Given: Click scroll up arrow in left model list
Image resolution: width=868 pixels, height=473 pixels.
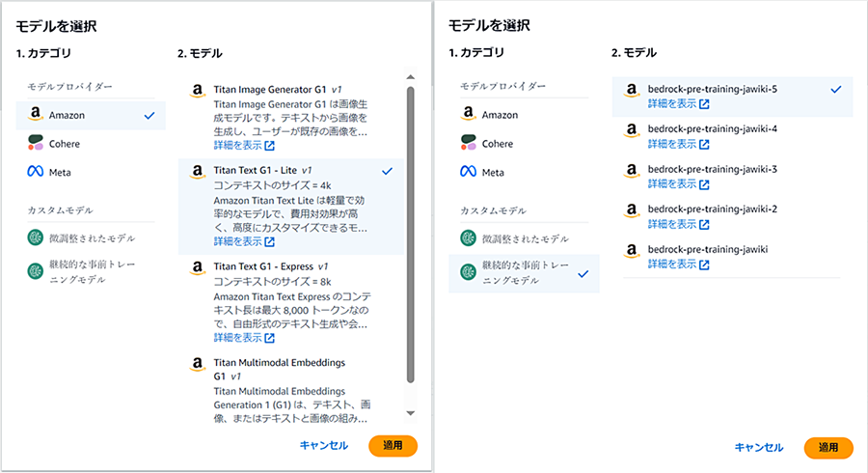Looking at the screenshot, I should click(x=410, y=77).
